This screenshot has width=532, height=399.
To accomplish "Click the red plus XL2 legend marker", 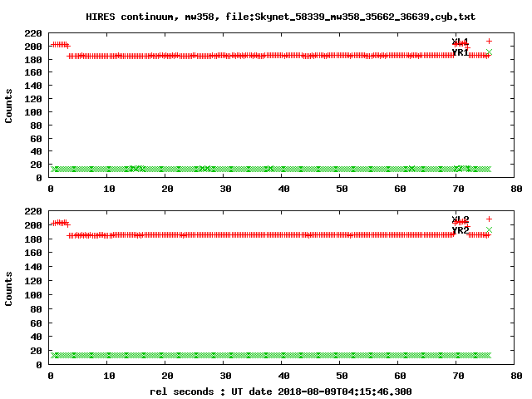I will tap(489, 219).
